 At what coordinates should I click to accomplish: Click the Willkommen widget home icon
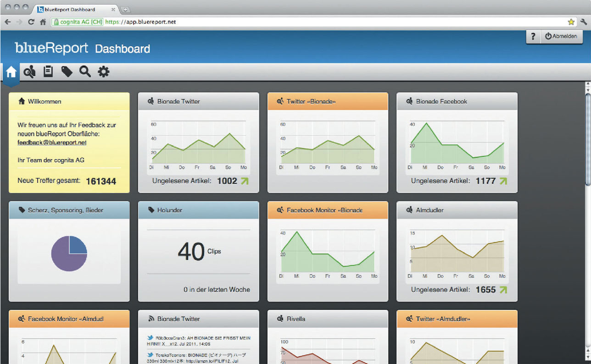coord(22,101)
